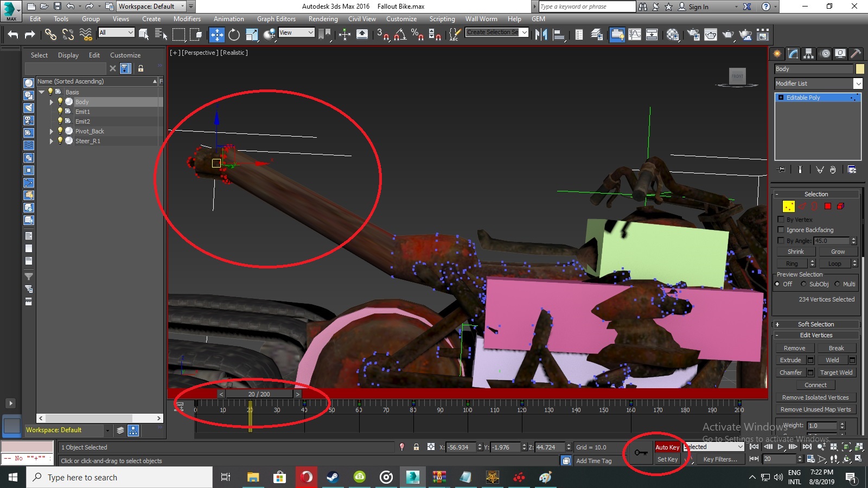Click the Undo arrow in main toolbar
Screen dimensions: 868x488
click(13, 35)
